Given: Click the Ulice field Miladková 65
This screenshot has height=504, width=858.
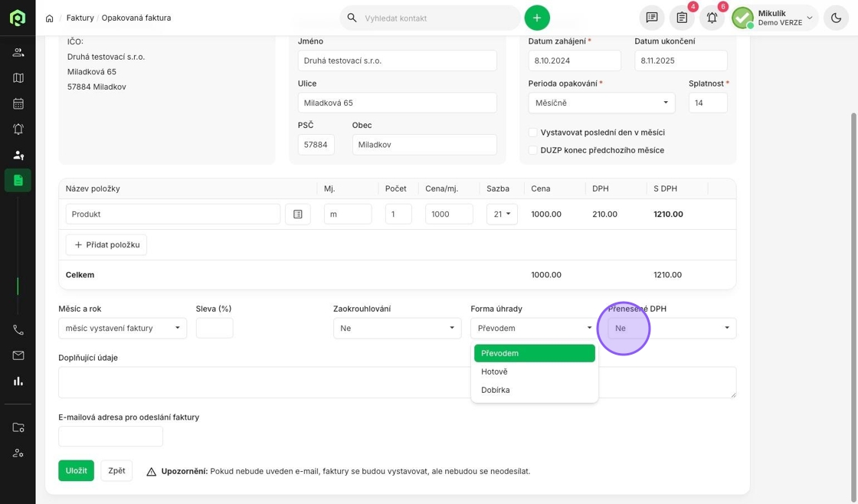Looking at the screenshot, I should coord(398,103).
